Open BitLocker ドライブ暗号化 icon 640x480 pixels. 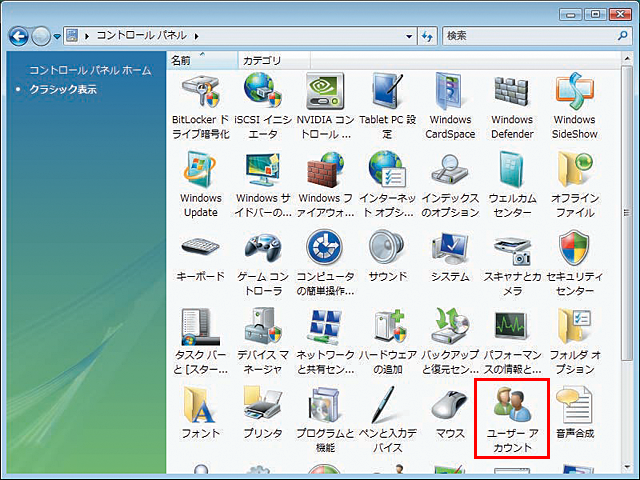(x=201, y=105)
